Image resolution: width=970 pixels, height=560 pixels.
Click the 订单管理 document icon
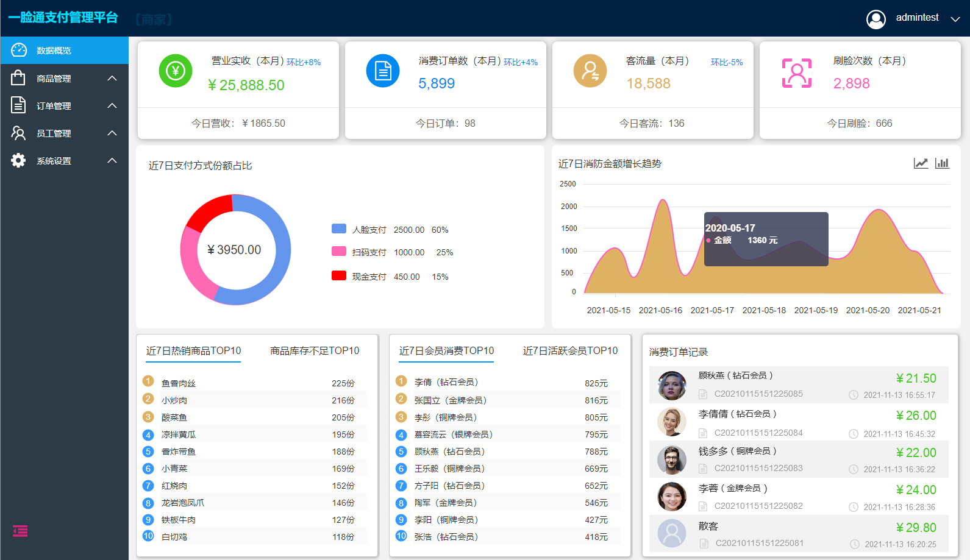pos(18,105)
